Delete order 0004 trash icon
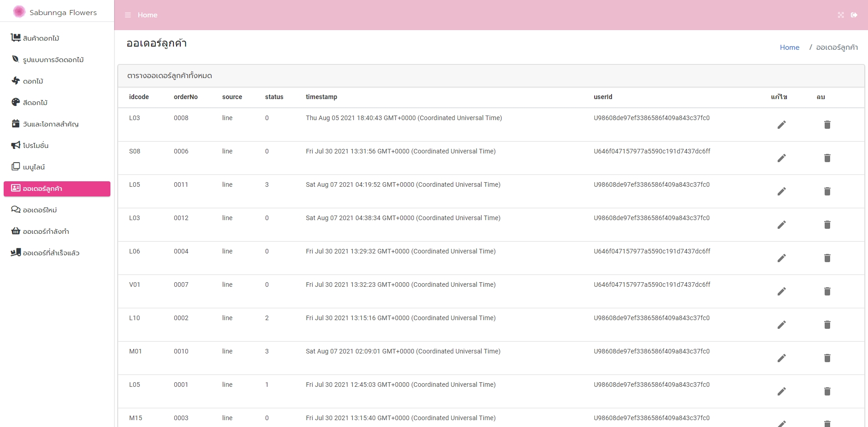868x427 pixels. coord(827,258)
